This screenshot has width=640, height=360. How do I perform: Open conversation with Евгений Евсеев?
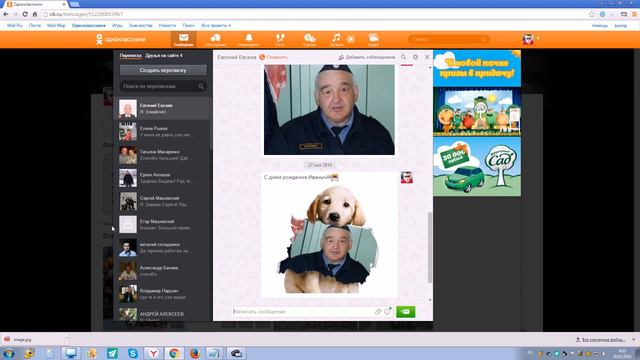tap(162, 109)
